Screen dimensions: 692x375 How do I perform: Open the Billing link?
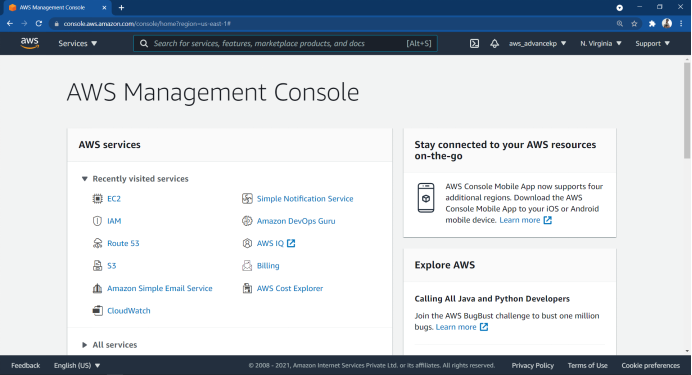coord(268,266)
